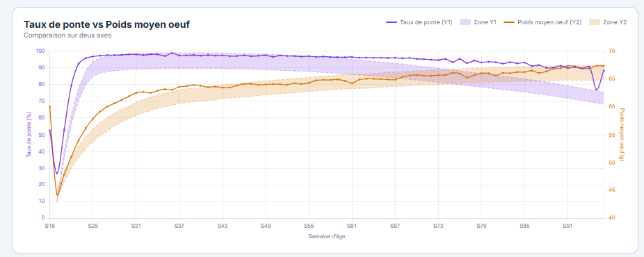Click the right axis value 55
Viewport: 644px width, 257px height.
tap(613, 135)
